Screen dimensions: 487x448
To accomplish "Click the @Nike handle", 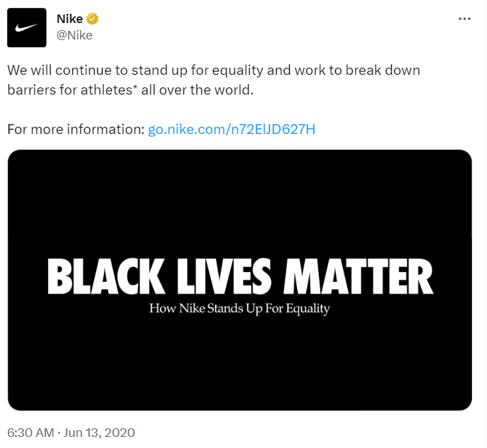I will [x=75, y=35].
